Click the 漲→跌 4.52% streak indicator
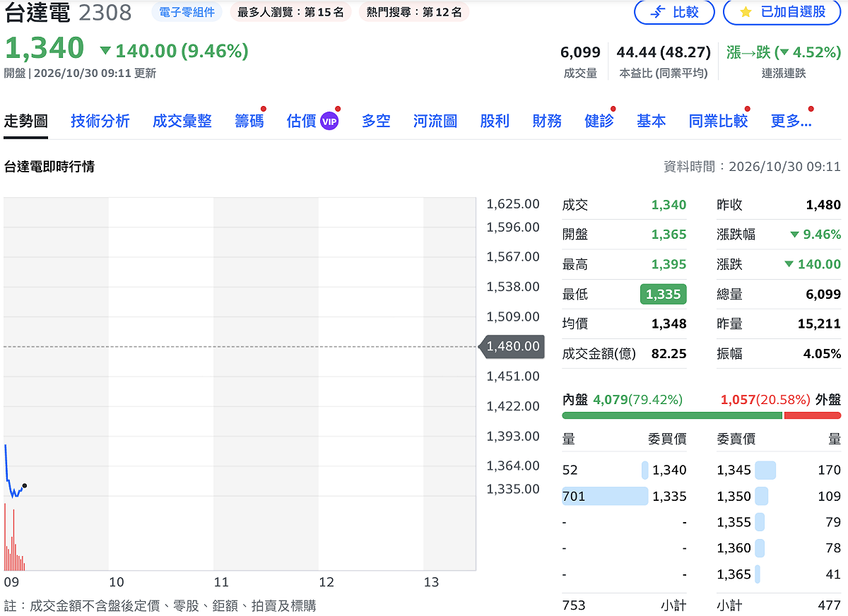Screen dimensions: 848x616 click(x=784, y=52)
